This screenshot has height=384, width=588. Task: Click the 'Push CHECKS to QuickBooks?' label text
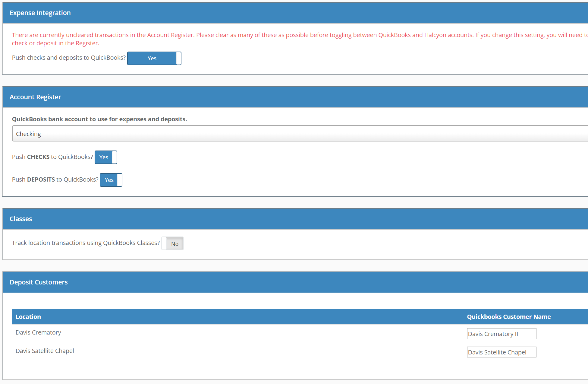pos(52,157)
